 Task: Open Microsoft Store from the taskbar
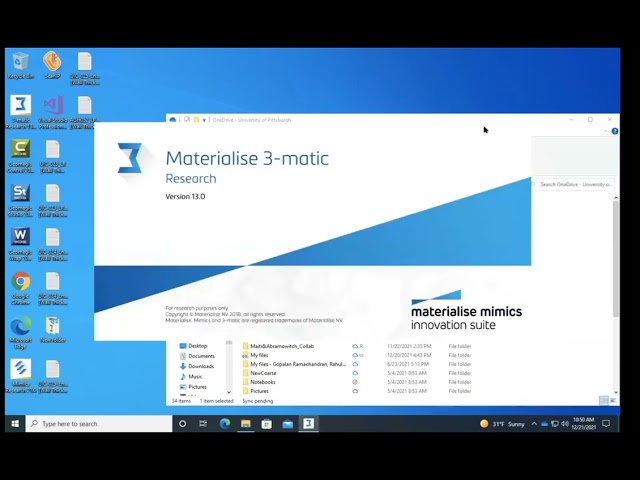point(267,424)
